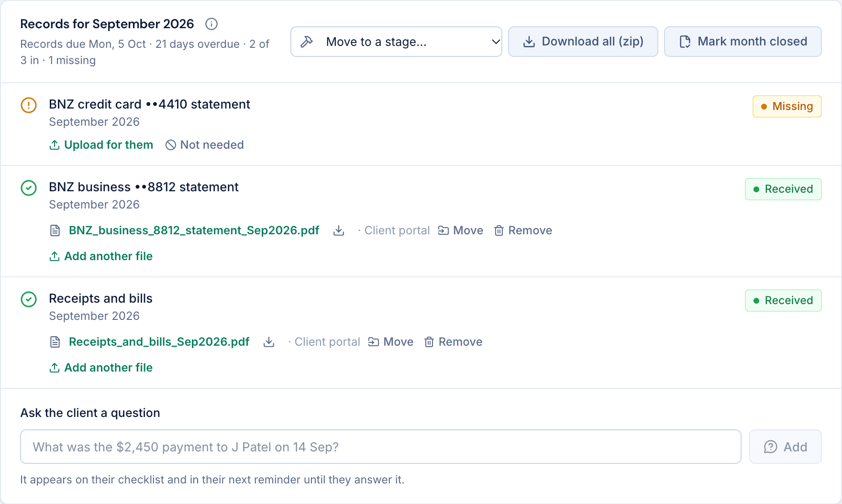Click the BNZ business ••8812 statement title
The image size is (842, 504).
tap(144, 187)
